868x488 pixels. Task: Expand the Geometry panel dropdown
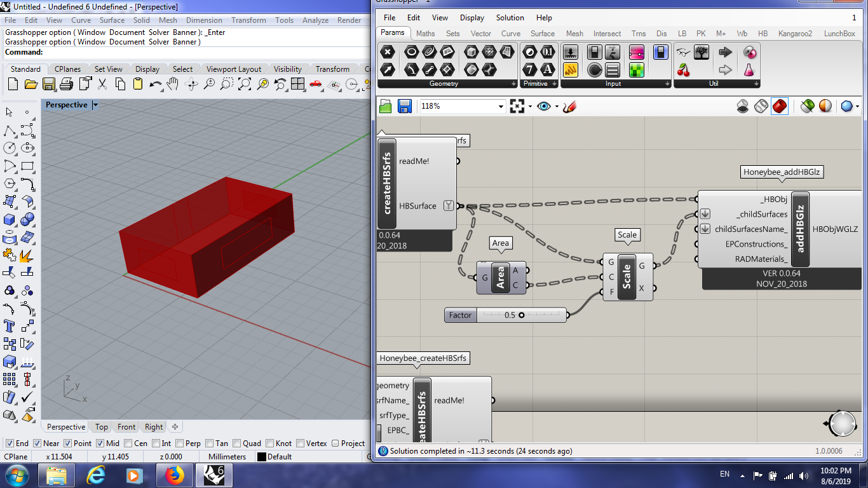(514, 84)
